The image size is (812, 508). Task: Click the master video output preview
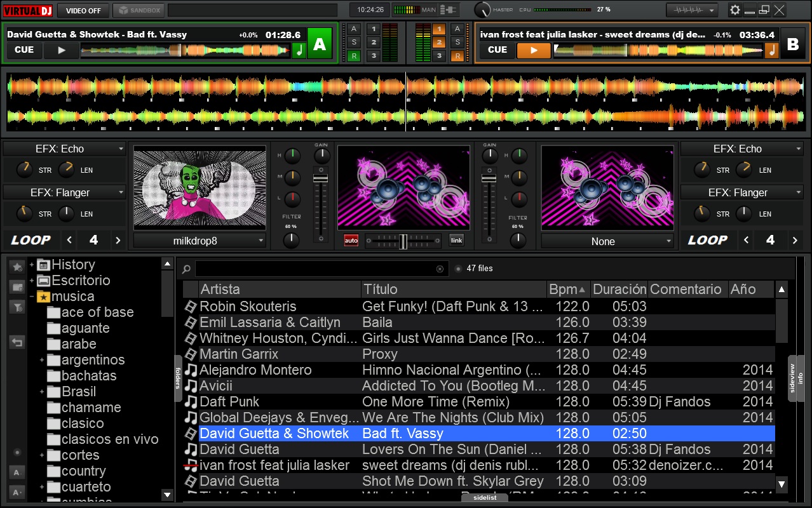(404, 187)
